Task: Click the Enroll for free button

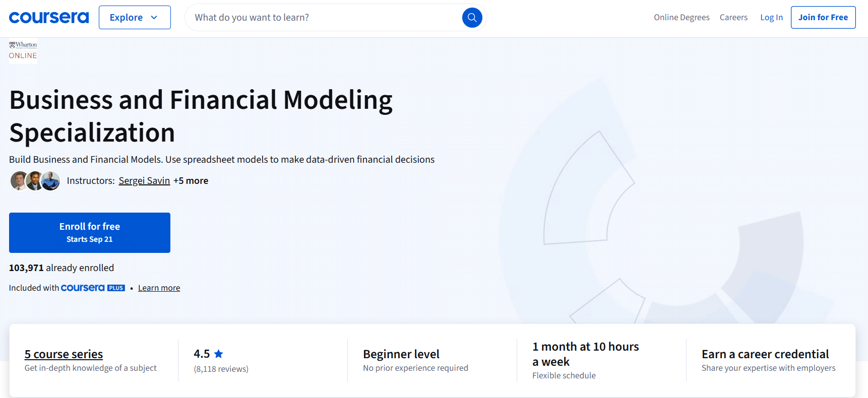Action: (90, 233)
